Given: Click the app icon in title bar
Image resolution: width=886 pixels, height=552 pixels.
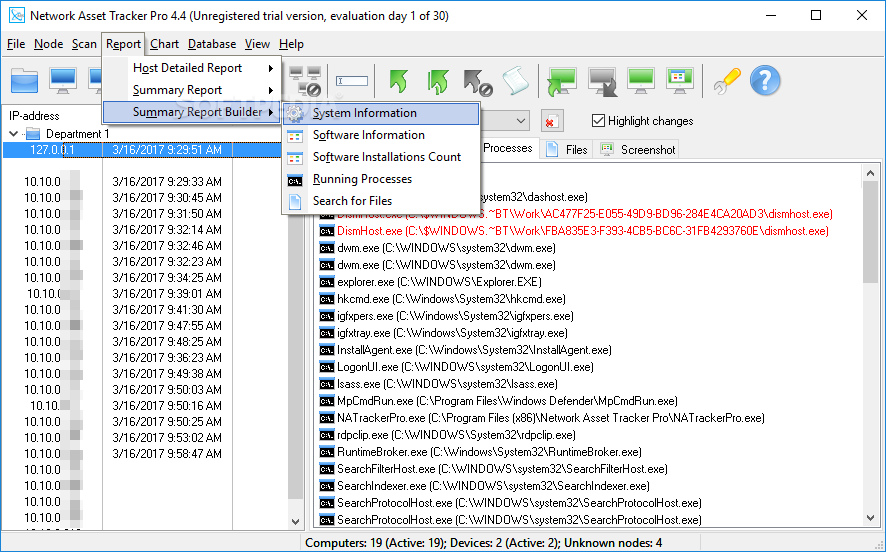Looking at the screenshot, I should tap(16, 15).
